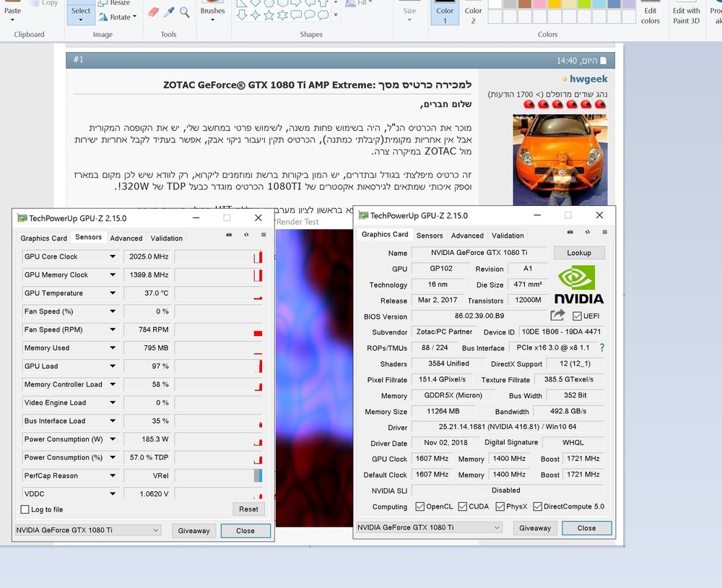Open hamburger menu in Sensors window
Viewport: 722px width, 588px height.
(x=264, y=235)
